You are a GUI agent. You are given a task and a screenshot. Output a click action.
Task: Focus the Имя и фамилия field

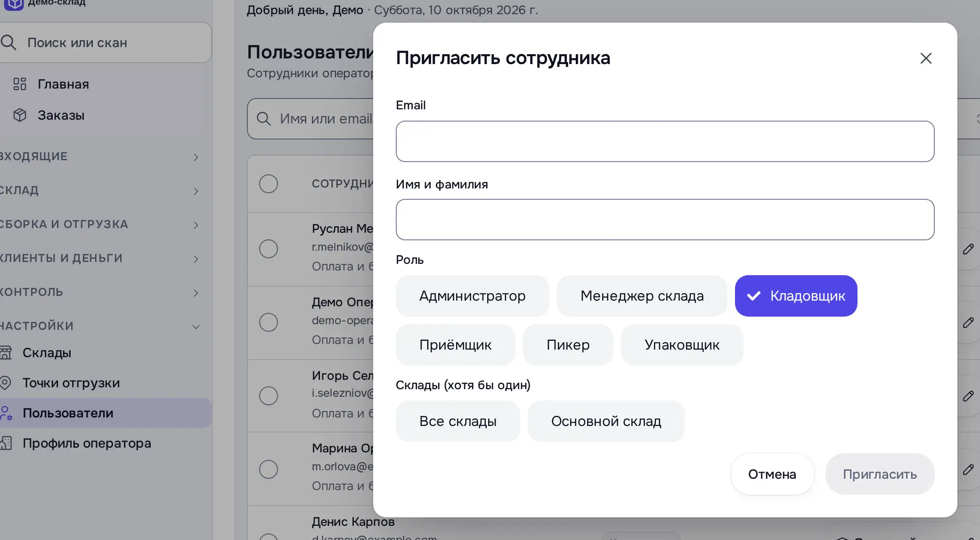tap(665, 220)
